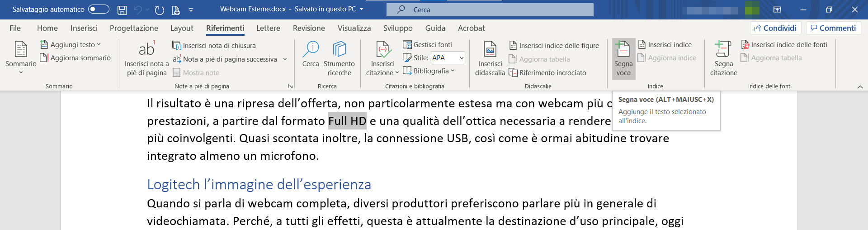This screenshot has height=230, width=868.
Task: Click Riferimento incrociato
Action: [547, 72]
